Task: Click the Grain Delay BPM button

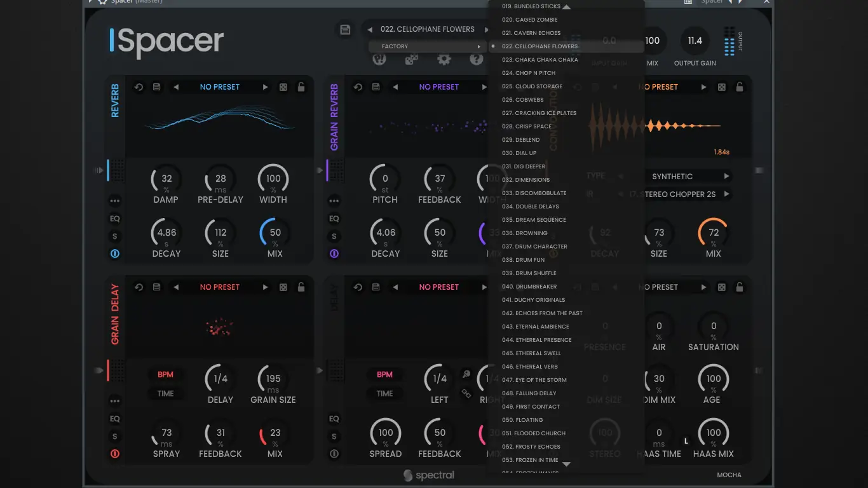Action: [x=166, y=374]
